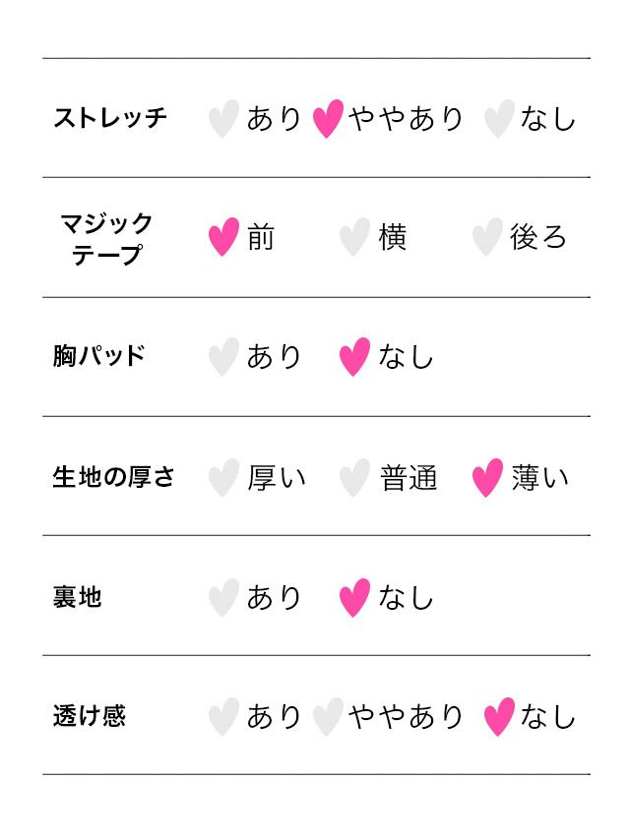Select the pink heart for 胸パッド なし

coord(354,356)
